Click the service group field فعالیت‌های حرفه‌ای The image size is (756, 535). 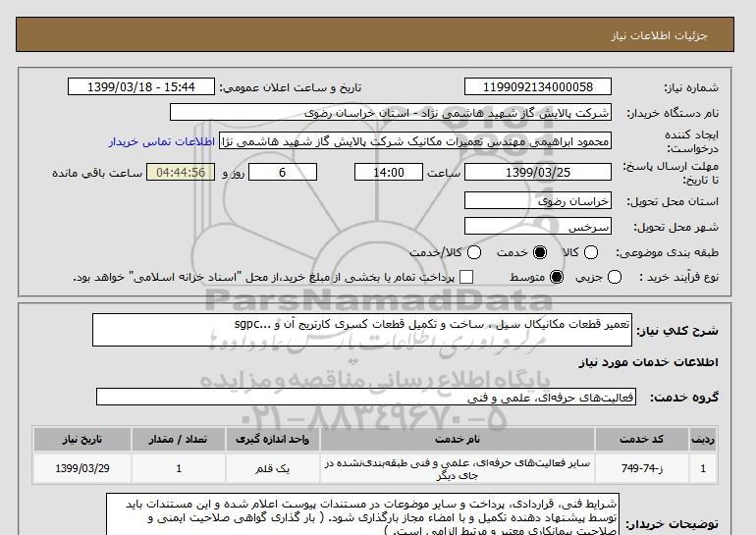tap(366, 398)
